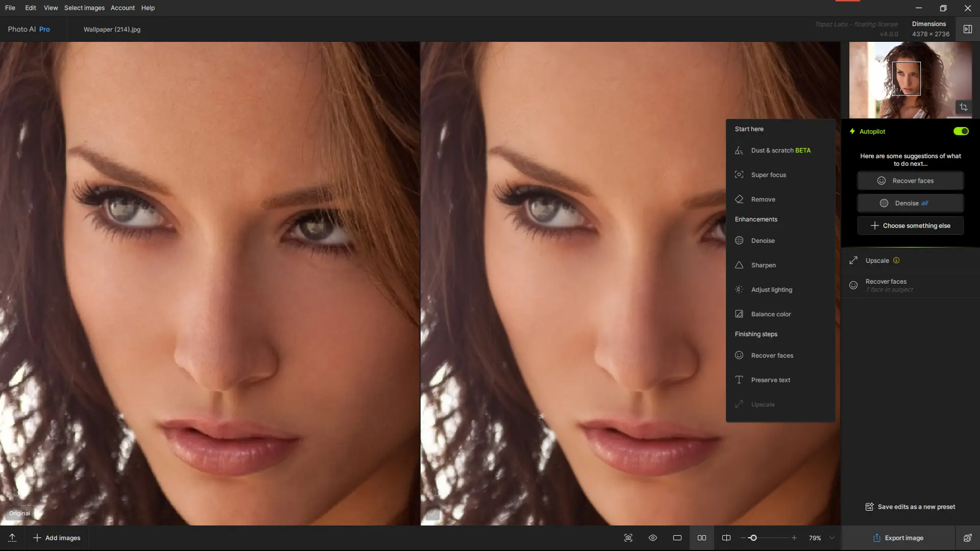Toggle the right panel collapse icon
The image size is (980, 551).
967,29
